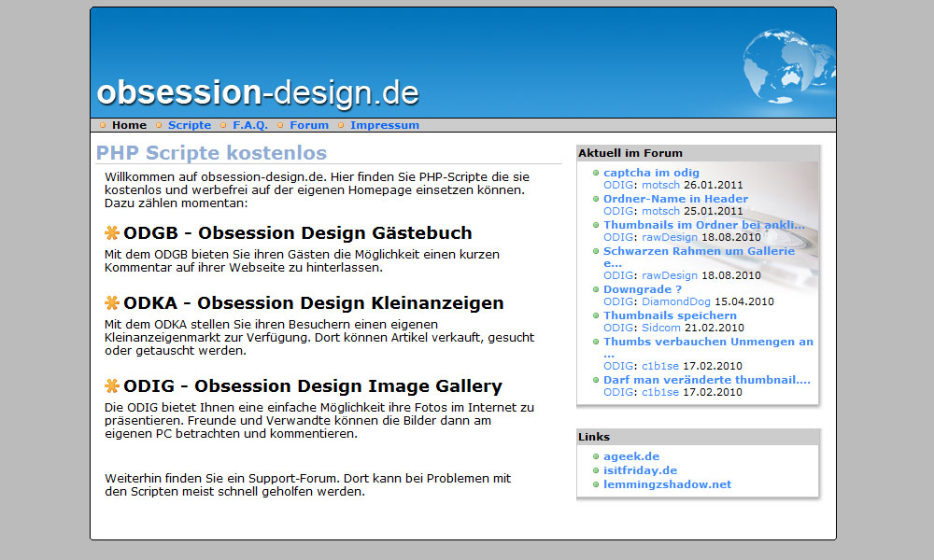The image size is (934, 560).
Task: Click user Sidcom in forum list
Action: coord(660,328)
